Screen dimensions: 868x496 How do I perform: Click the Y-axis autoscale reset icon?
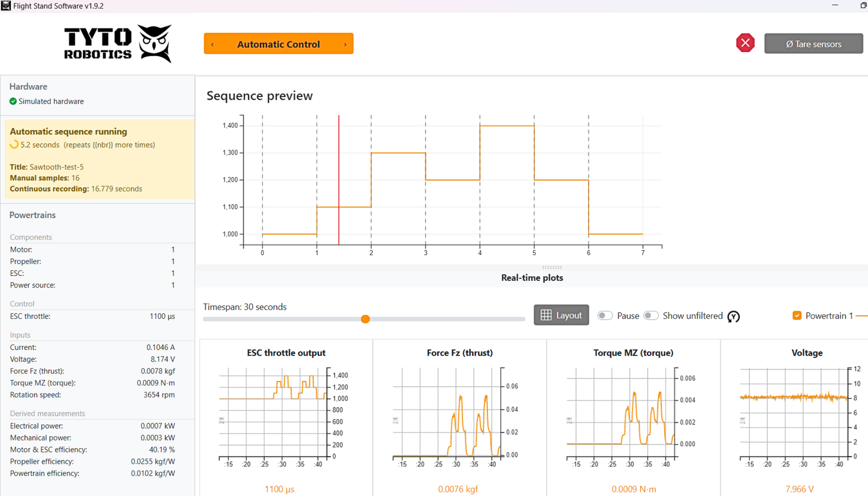click(733, 316)
